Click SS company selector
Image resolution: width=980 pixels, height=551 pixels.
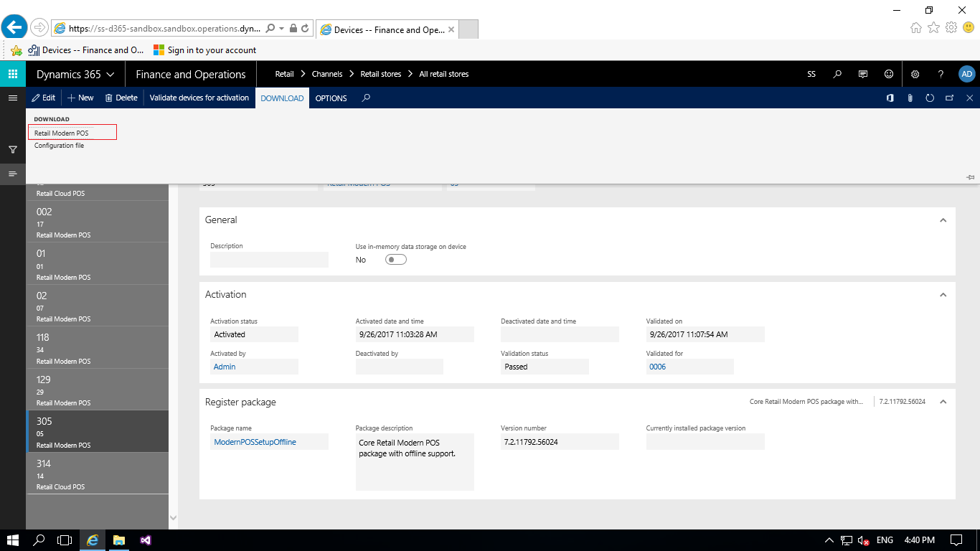(811, 74)
